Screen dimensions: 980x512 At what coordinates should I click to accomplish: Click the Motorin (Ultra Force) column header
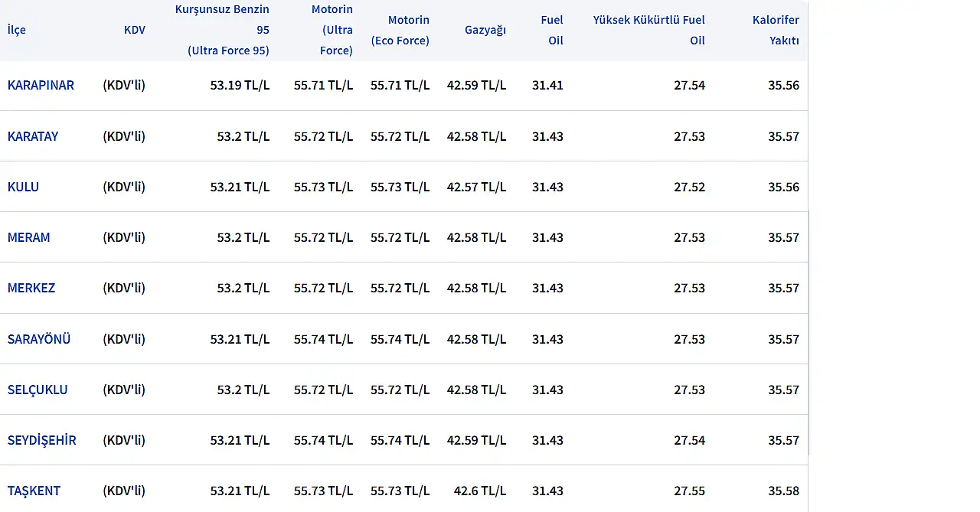[332, 30]
